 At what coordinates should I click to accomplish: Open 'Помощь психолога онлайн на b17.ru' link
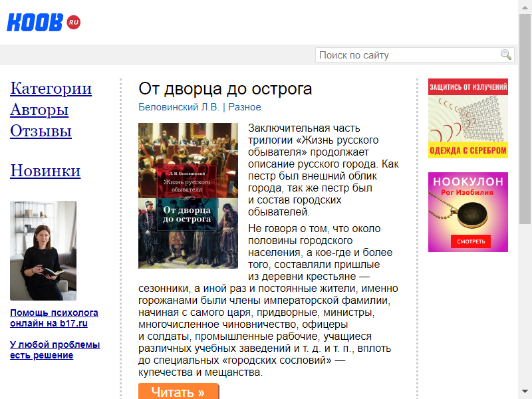pyautogui.click(x=54, y=318)
